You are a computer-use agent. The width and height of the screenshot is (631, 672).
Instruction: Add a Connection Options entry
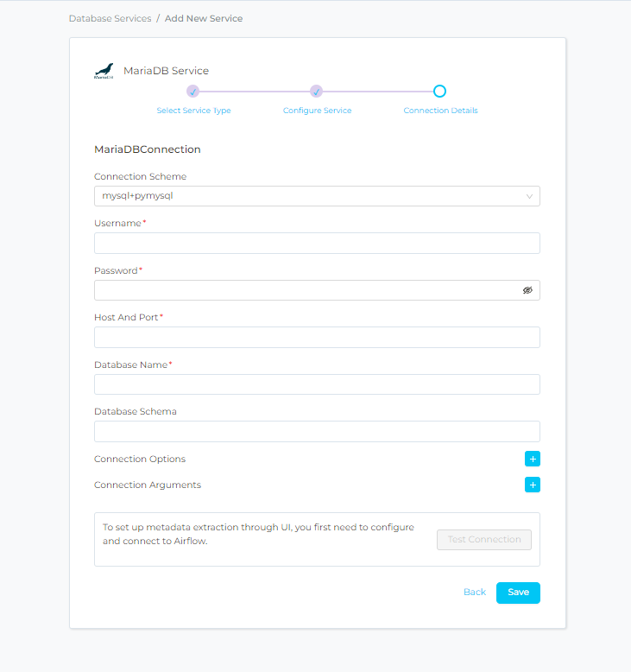point(533,459)
